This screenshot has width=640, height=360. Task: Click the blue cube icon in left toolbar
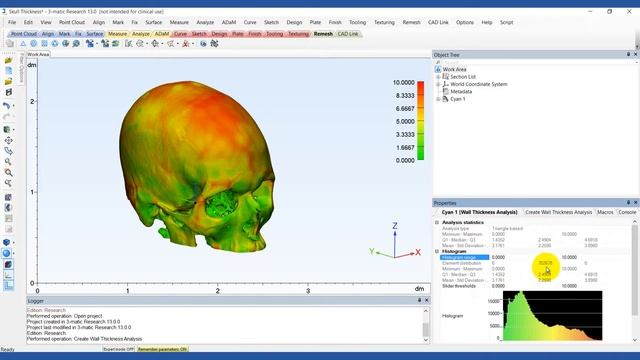pos(7,242)
